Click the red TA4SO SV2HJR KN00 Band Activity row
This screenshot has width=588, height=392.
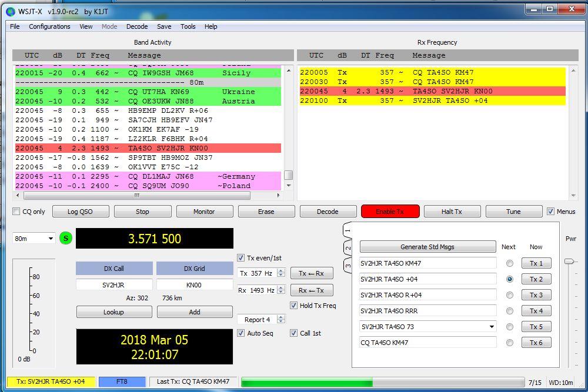pyautogui.click(x=148, y=148)
